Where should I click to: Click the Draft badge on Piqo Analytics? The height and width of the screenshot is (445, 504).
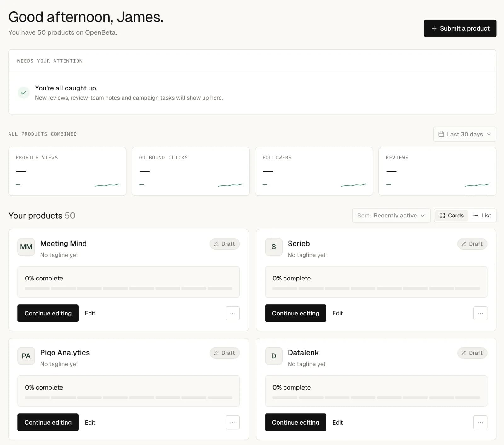tap(225, 353)
